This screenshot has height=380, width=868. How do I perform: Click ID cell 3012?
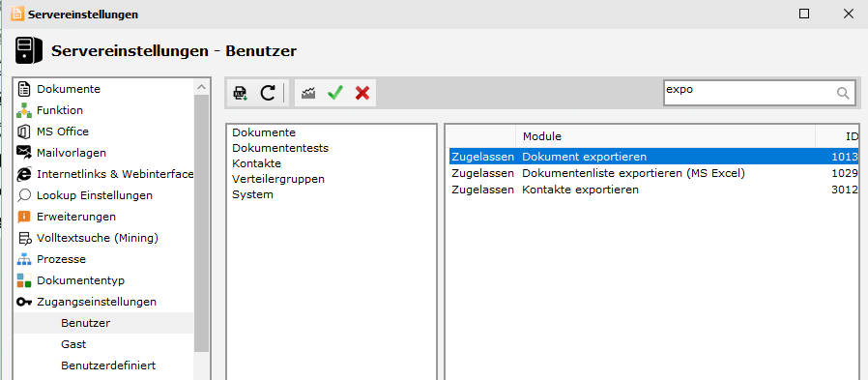tap(845, 190)
